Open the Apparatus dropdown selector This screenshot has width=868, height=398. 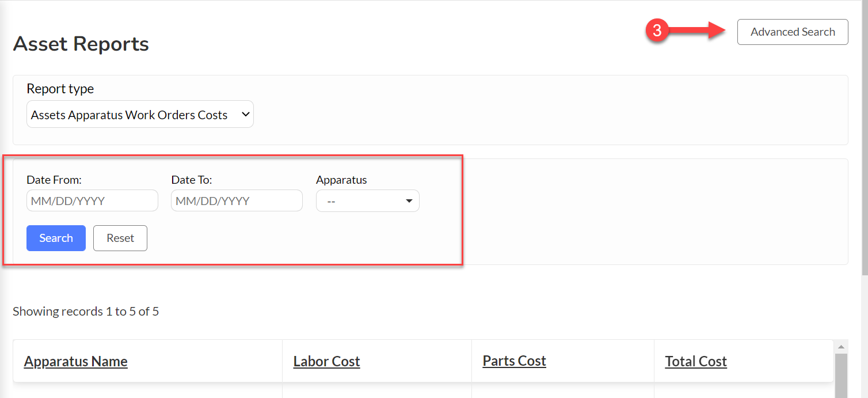(x=368, y=201)
